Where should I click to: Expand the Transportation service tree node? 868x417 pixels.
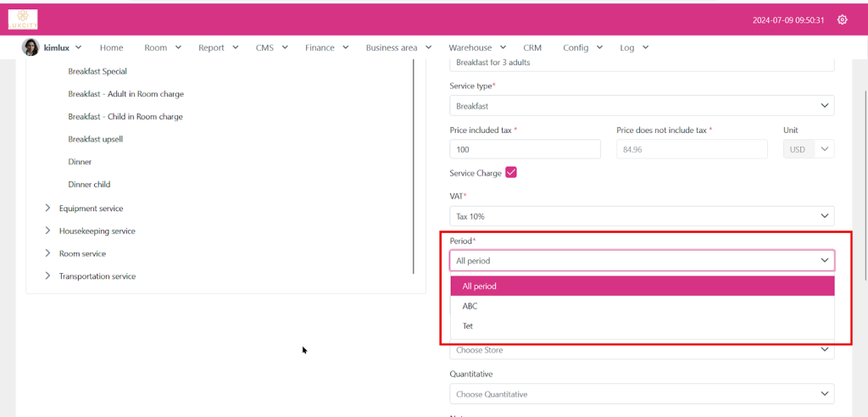point(48,276)
